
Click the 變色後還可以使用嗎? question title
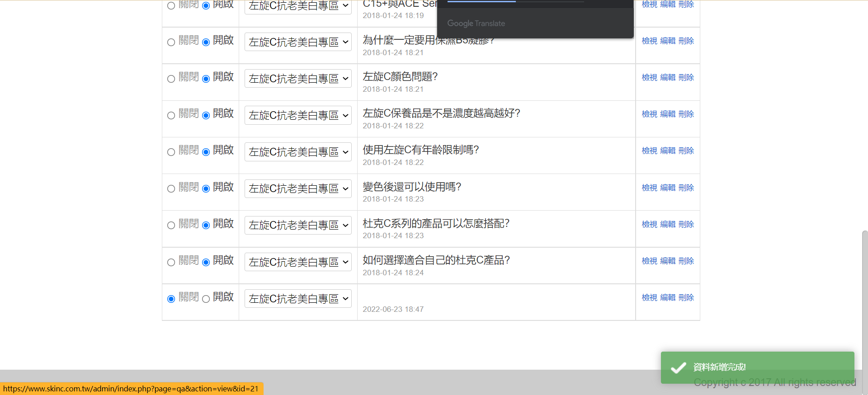pyautogui.click(x=412, y=187)
